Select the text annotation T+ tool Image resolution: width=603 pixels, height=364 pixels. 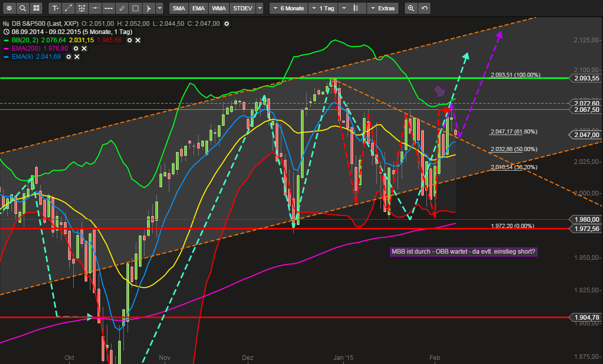tap(55, 8)
